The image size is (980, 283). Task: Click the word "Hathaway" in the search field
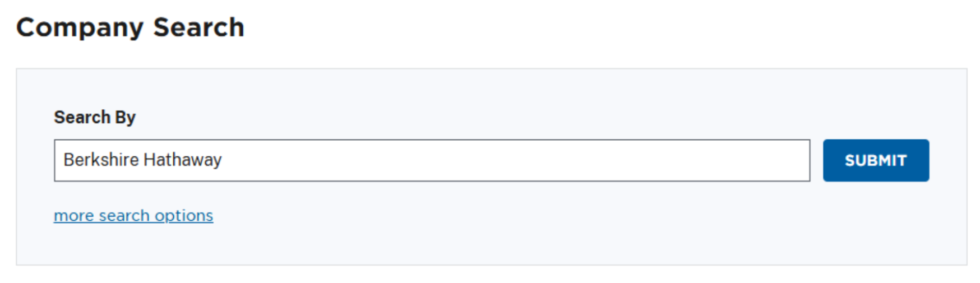tap(182, 160)
